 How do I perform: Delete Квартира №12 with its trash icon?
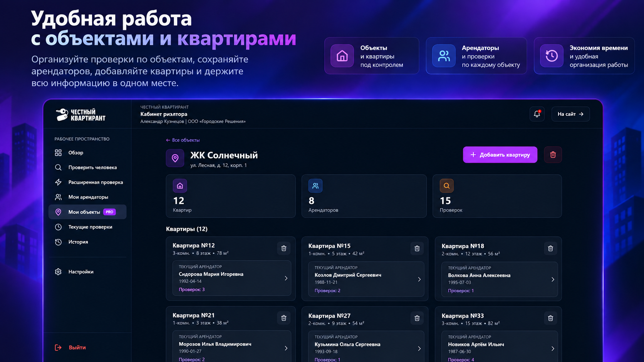(x=284, y=249)
